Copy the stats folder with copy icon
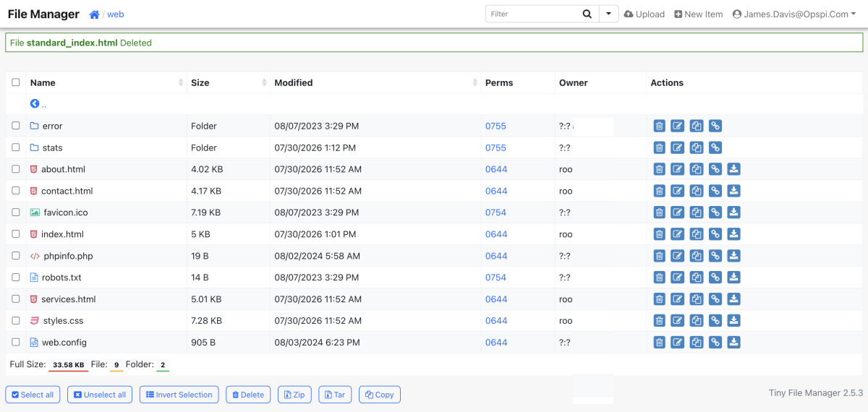This screenshot has width=868, height=412. 697,147
